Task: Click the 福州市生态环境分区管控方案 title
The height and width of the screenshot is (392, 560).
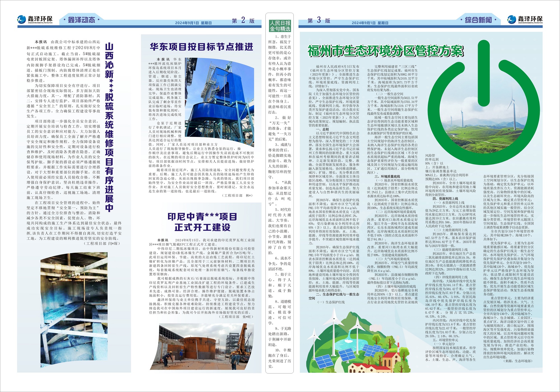Action: pos(386,51)
